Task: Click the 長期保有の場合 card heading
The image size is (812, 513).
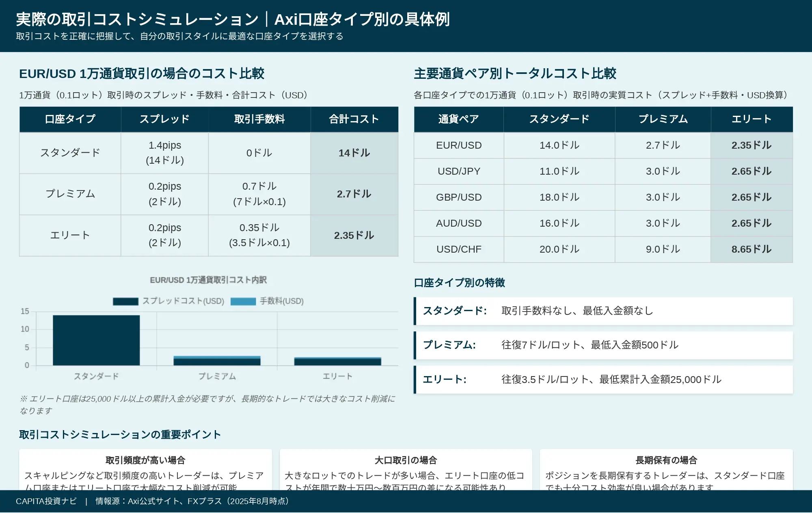Action: coord(666,460)
